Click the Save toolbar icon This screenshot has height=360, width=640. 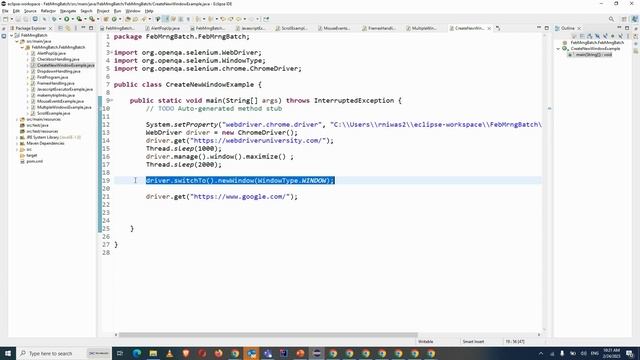pyautogui.click(x=18, y=19)
